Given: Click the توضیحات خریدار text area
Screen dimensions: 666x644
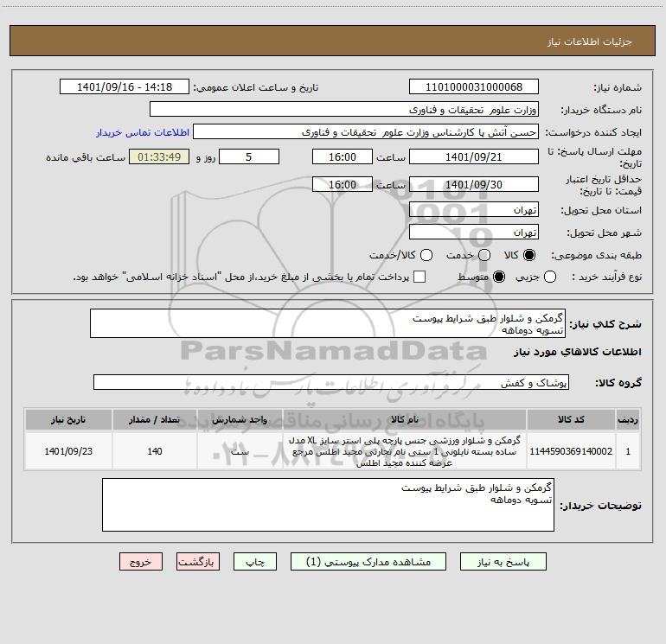Looking at the screenshot, I should tap(328, 505).
